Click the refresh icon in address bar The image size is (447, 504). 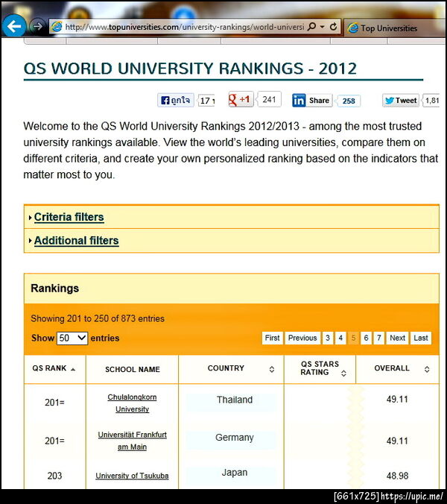click(x=333, y=27)
